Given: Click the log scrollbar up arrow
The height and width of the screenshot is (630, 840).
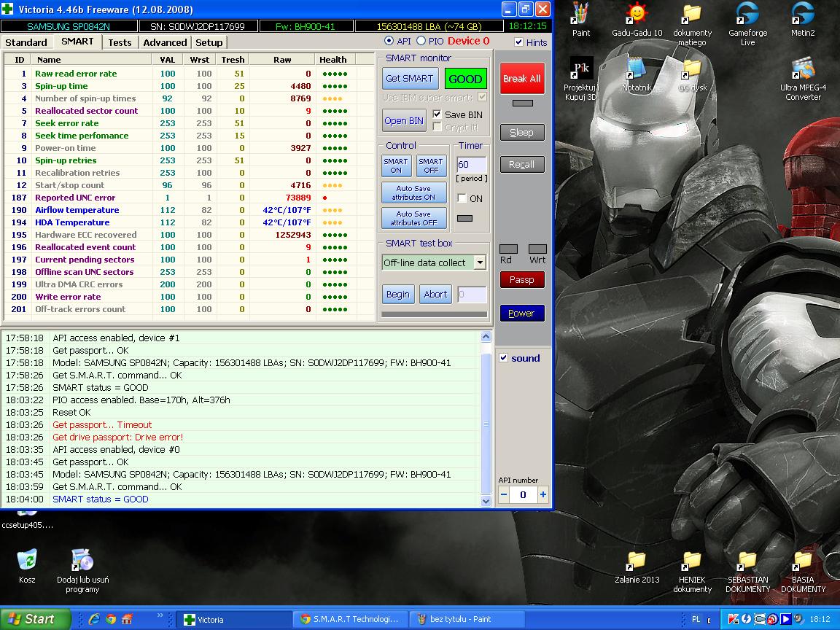Looking at the screenshot, I should 486,336.
